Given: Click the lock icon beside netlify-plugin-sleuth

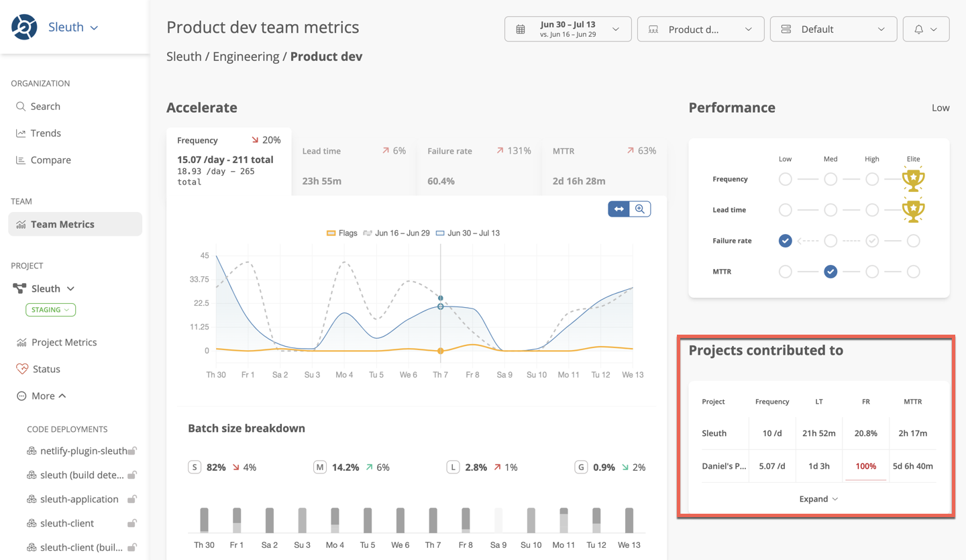Looking at the screenshot, I should click(x=133, y=451).
